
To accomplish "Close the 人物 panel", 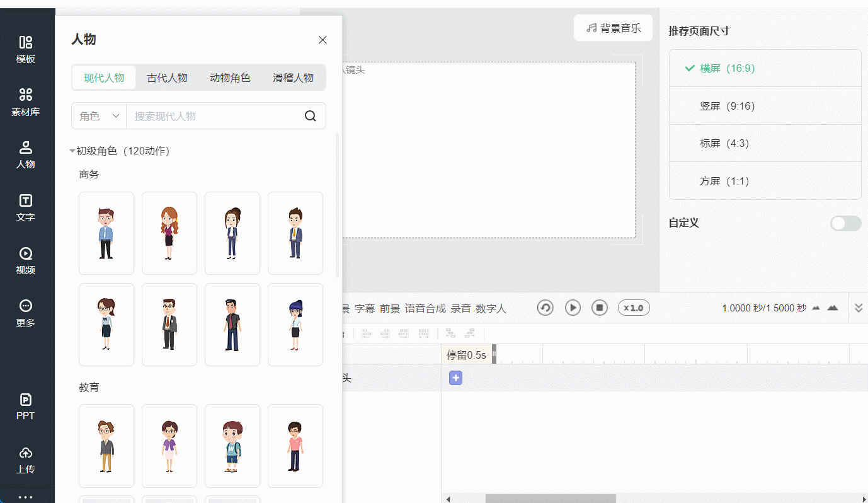I will click(x=323, y=40).
